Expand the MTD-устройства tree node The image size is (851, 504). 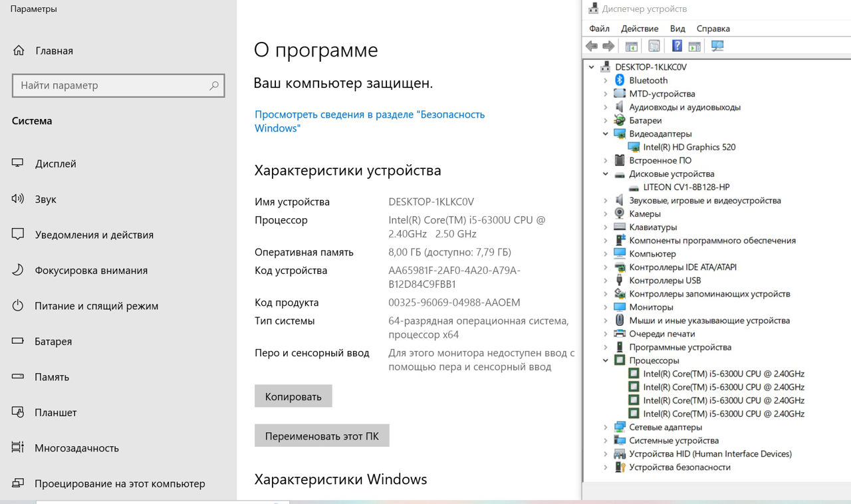pyautogui.click(x=606, y=94)
